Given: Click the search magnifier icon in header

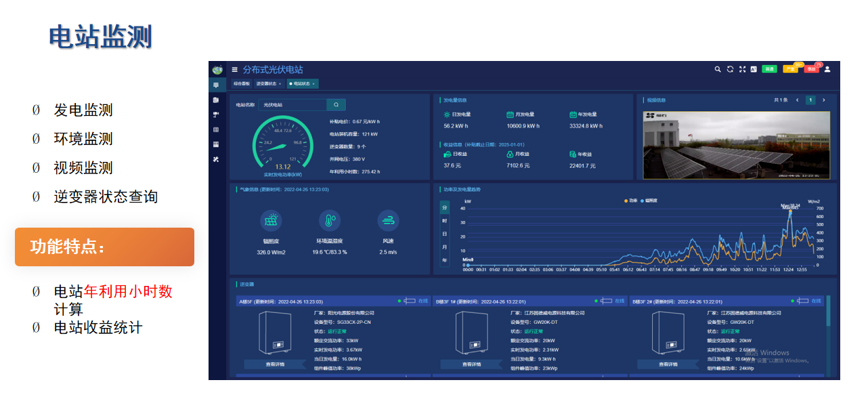Looking at the screenshot, I should 718,69.
